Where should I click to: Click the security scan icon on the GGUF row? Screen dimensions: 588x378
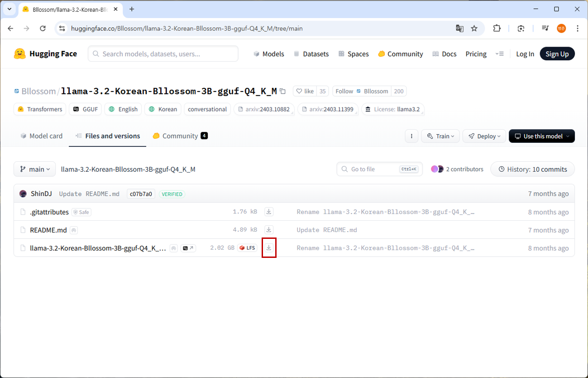173,248
